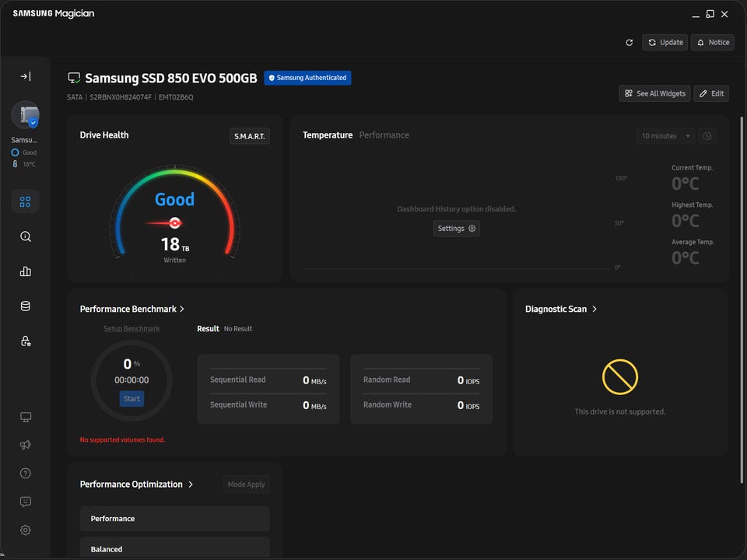747x560 pixels.
Task: Click the Edit pencil button
Action: pos(711,93)
